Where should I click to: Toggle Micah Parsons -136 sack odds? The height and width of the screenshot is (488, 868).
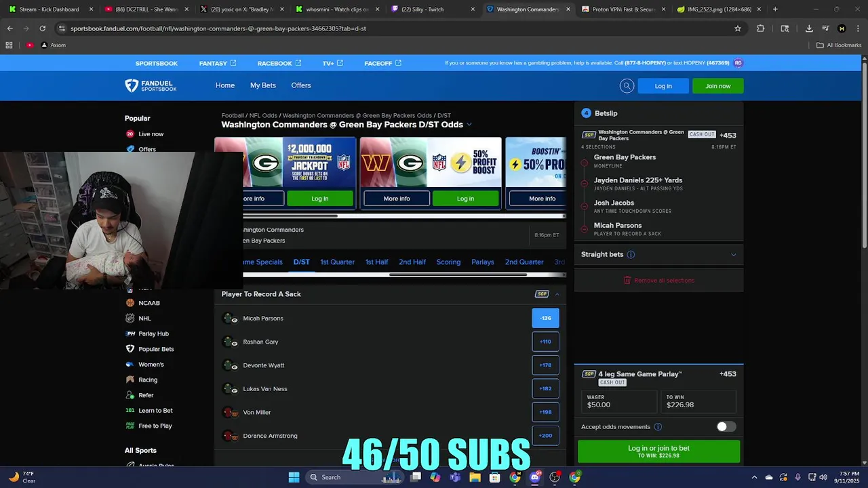[x=545, y=318]
